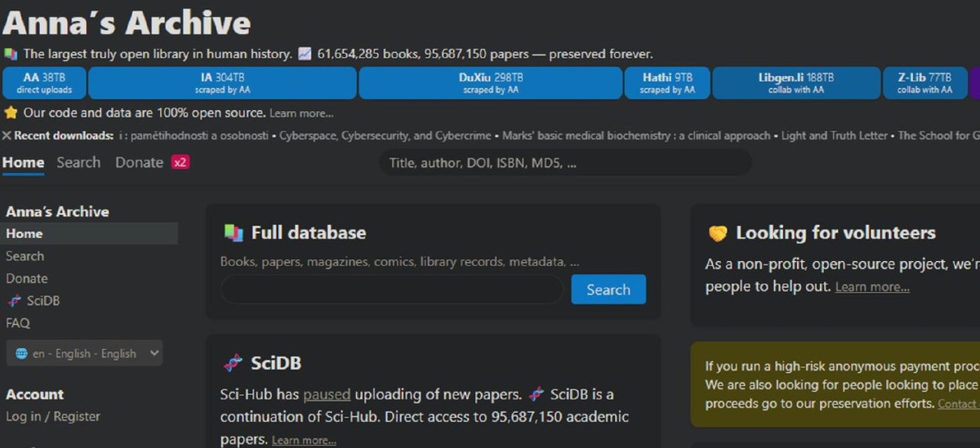Open recent download Cyberspace, Cybersecurity, and Cybercrime
Screen dimensions: 980x448
(385, 135)
